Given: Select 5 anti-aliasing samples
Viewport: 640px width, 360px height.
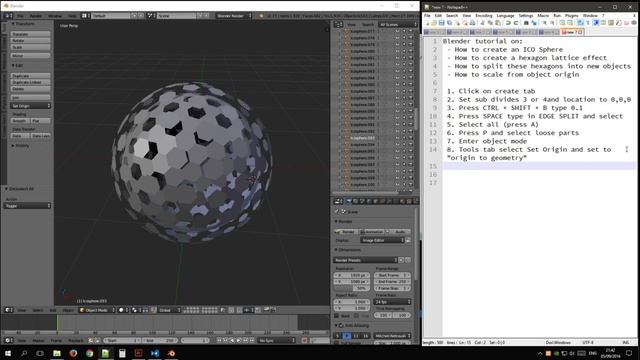Looking at the screenshot, I should coord(338,336).
